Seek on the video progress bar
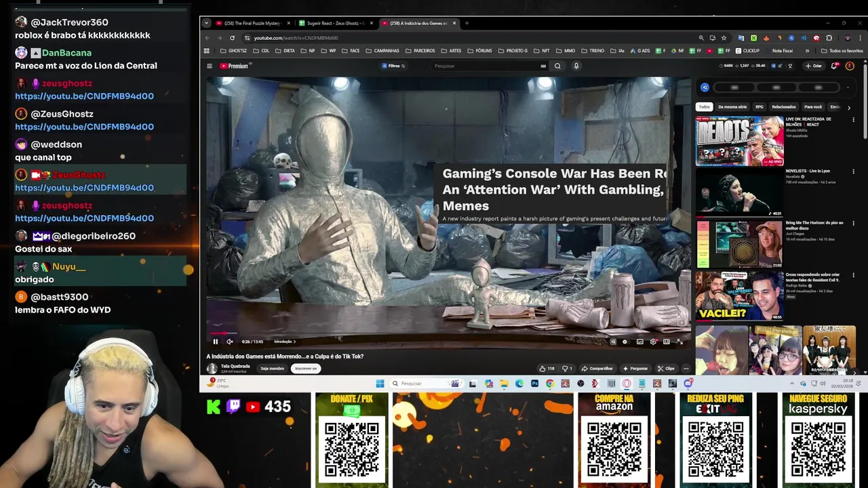The width and height of the screenshot is (868, 488). point(449,333)
